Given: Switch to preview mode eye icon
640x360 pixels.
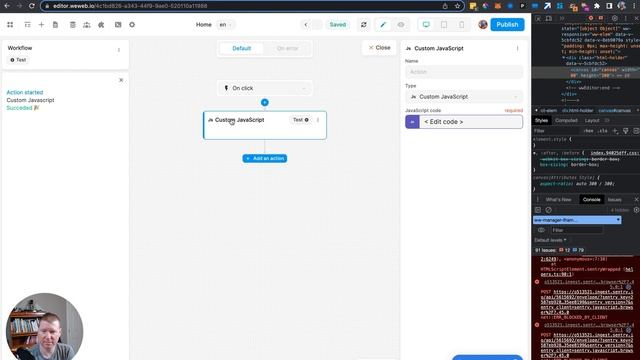Looking at the screenshot, I should (x=401, y=25).
